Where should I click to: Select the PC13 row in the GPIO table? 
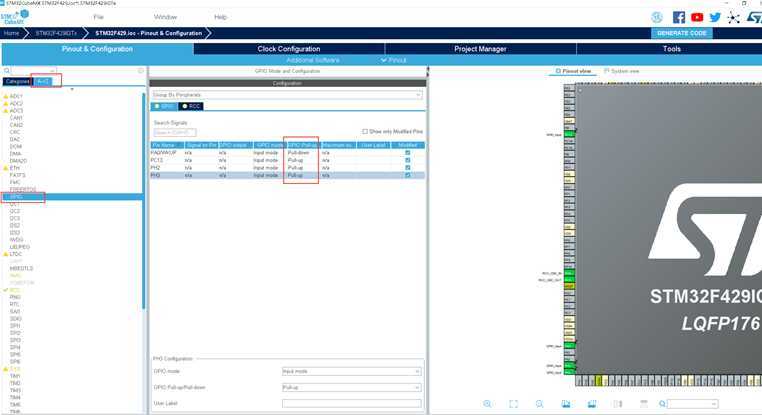coord(288,160)
